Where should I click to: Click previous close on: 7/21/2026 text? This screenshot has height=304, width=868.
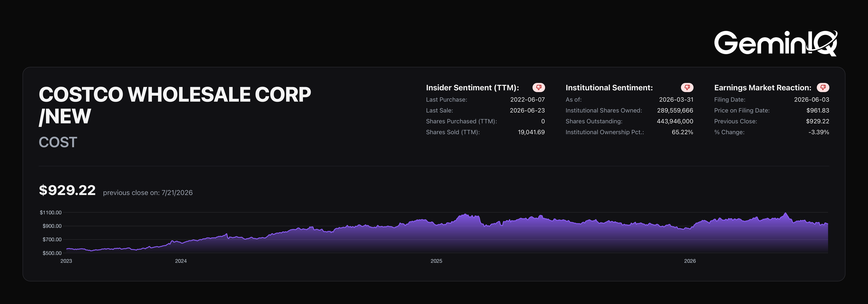click(148, 193)
